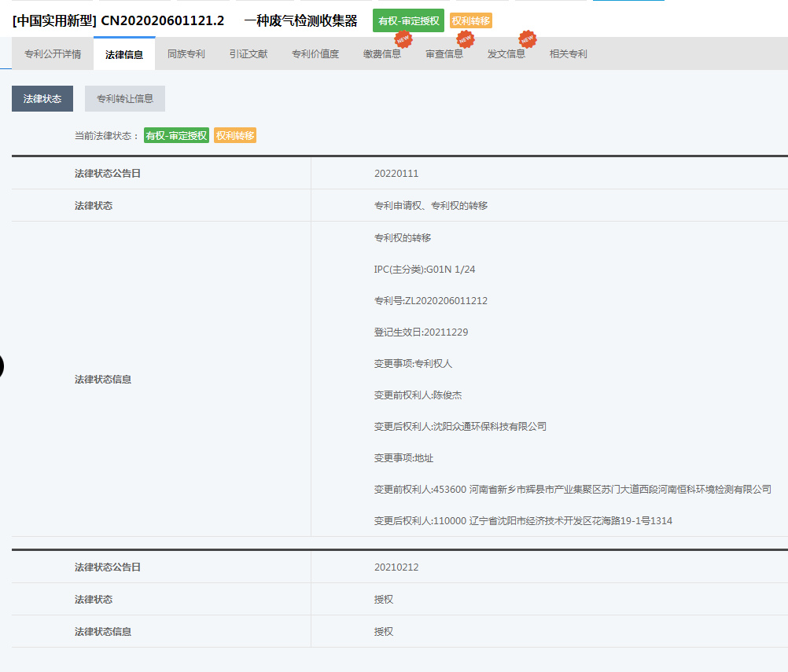The width and height of the screenshot is (788, 672).
Task: Show the 发文信息 tab
Action: tap(506, 54)
